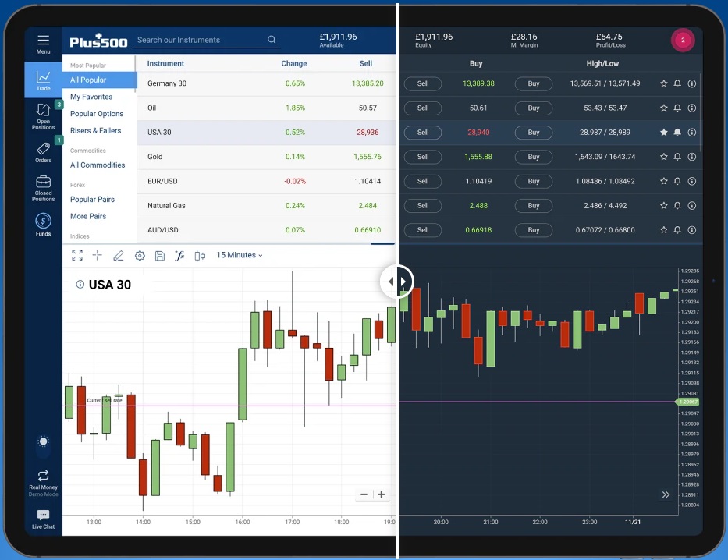Click Buy button for Gold
Screen dimensions: 728x560
pyautogui.click(x=534, y=157)
